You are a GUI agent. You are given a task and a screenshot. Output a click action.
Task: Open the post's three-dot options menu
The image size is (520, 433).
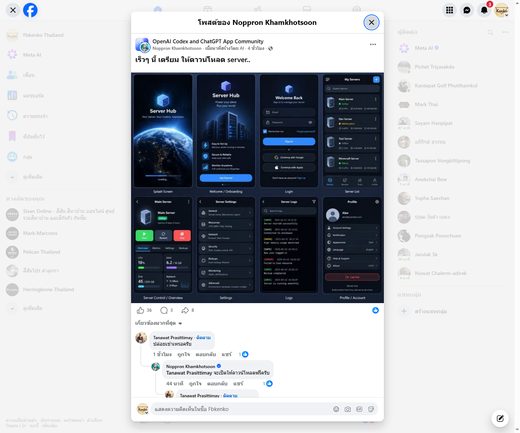pos(373,44)
